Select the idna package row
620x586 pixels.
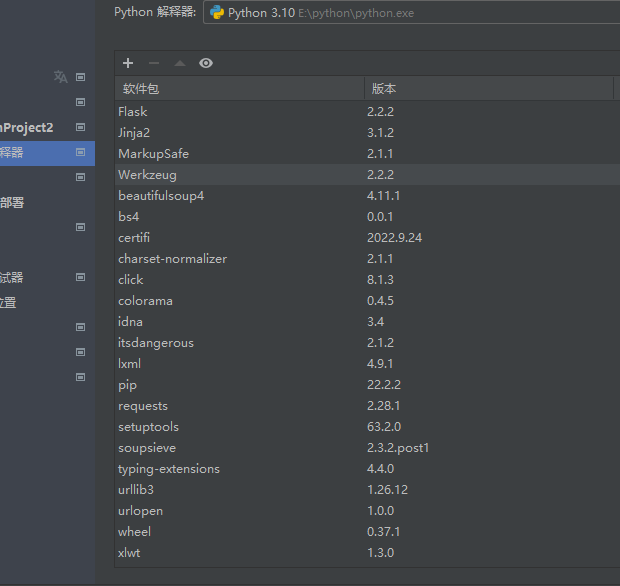point(367,321)
